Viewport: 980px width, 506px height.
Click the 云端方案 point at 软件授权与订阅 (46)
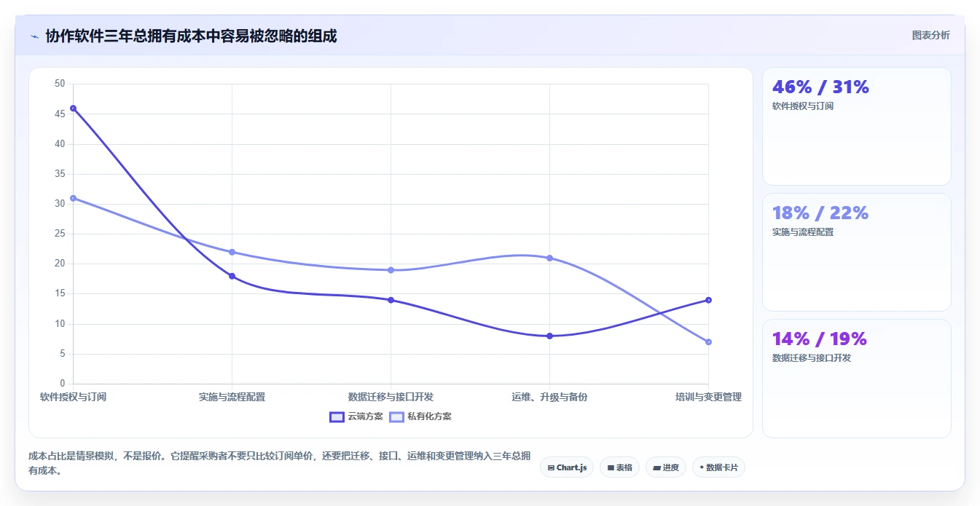pyautogui.click(x=73, y=108)
